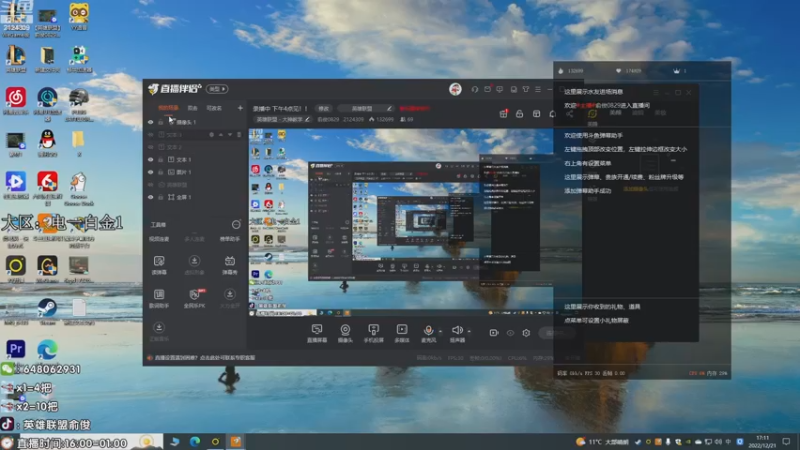This screenshot has height=450, width=800.
Task: Download the 虚拟形象 tool
Action: pos(194,265)
